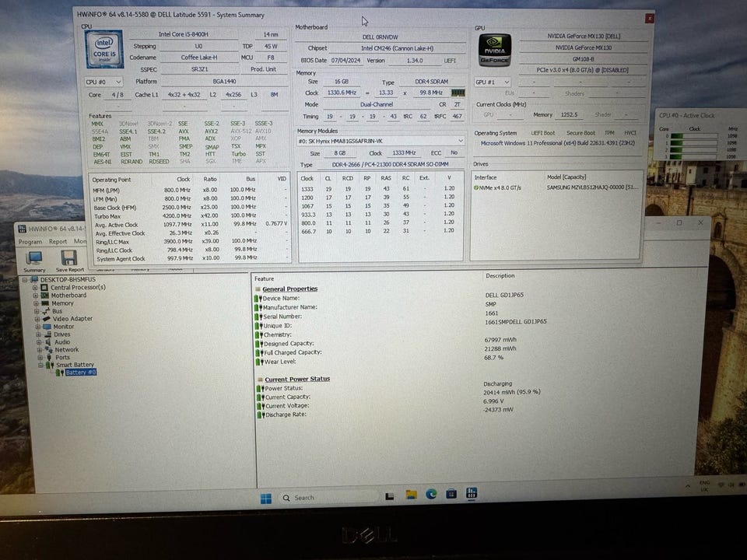Click the memory chip icon beside 99.8 MHz
This screenshot has width=747, height=560.
pos(458,93)
